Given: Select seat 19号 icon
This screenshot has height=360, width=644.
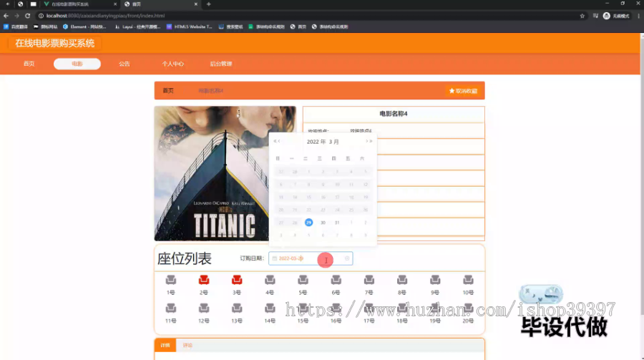Looking at the screenshot, I should pyautogui.click(x=435, y=308).
